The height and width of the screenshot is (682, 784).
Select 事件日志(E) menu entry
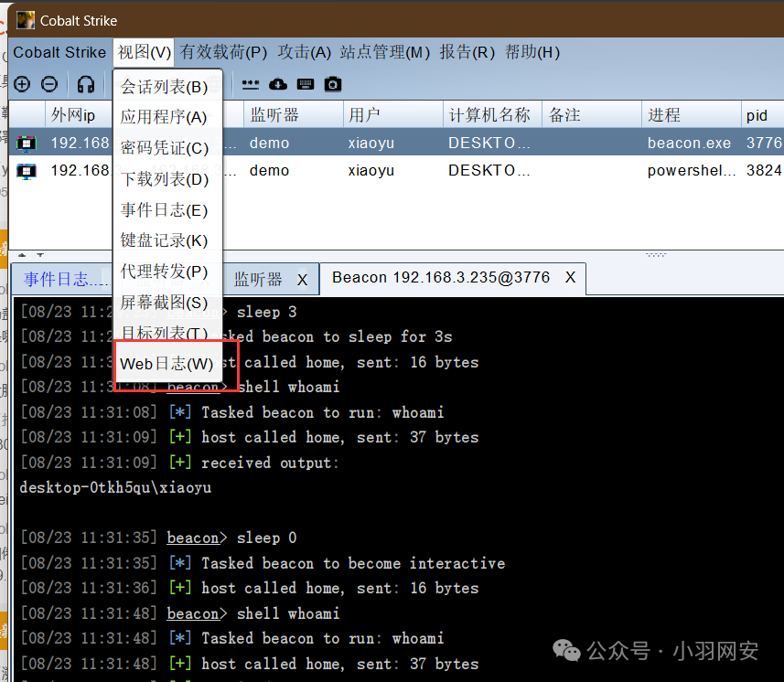pyautogui.click(x=168, y=210)
